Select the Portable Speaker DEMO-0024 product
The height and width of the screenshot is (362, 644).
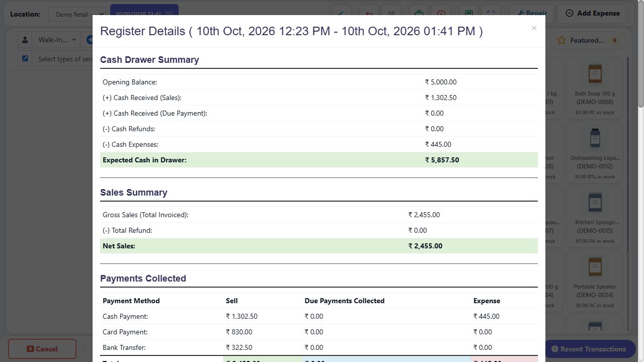coord(595,281)
